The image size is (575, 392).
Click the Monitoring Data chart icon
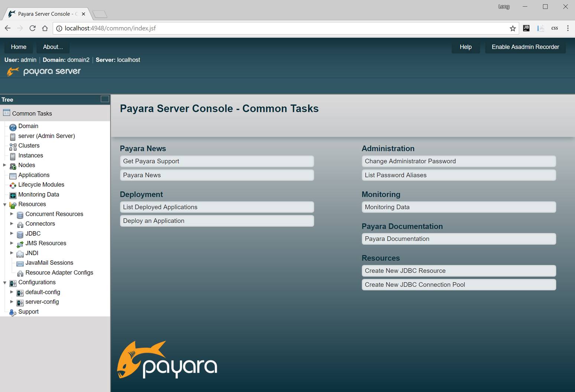[x=13, y=195]
